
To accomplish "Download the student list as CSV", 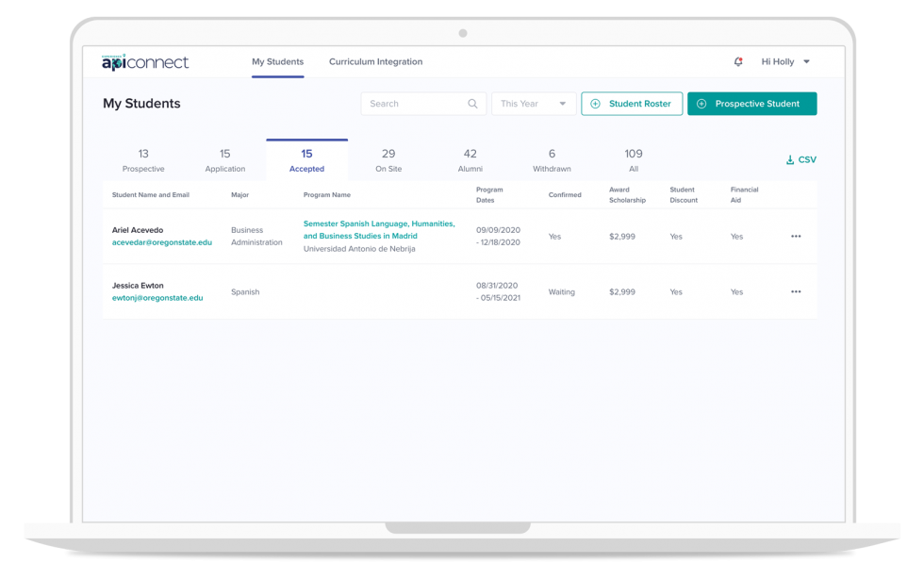I will coord(800,160).
